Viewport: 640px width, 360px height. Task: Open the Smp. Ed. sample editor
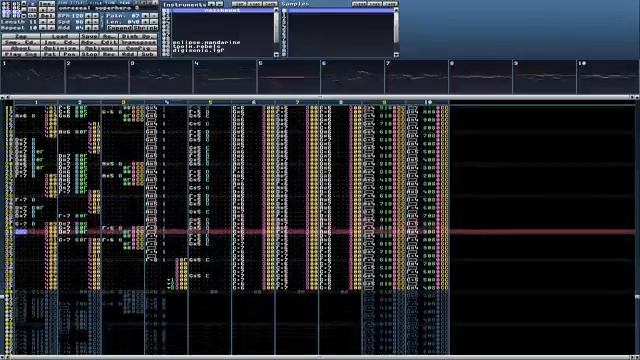tap(21, 42)
